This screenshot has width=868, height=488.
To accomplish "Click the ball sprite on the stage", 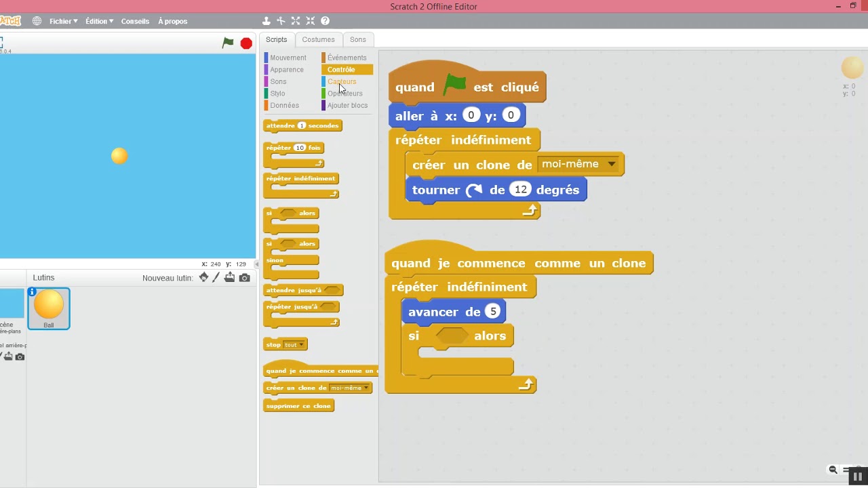I will tap(119, 156).
